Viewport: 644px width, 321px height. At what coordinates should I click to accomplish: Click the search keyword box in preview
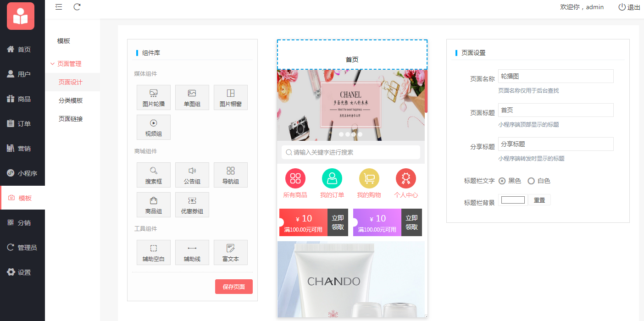click(x=351, y=152)
